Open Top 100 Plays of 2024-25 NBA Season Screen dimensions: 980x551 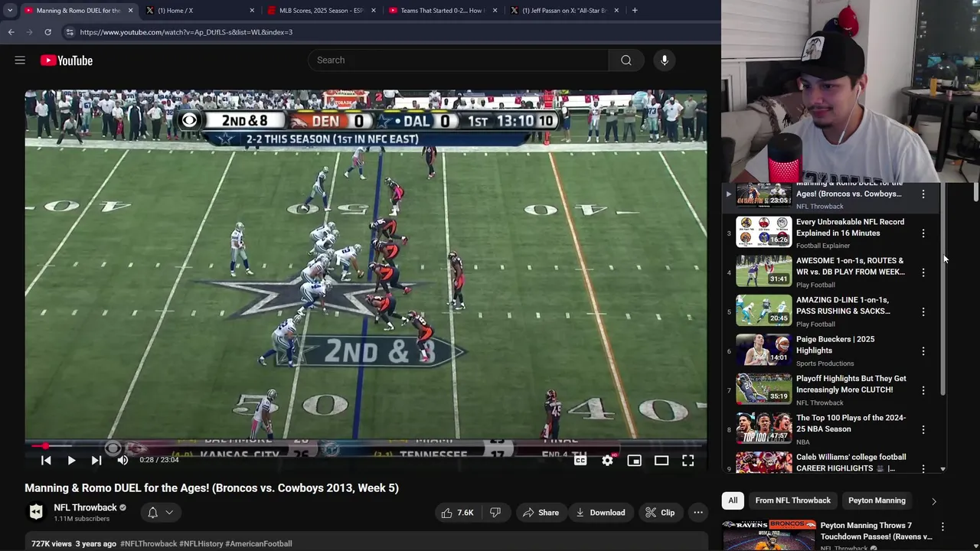point(851,423)
